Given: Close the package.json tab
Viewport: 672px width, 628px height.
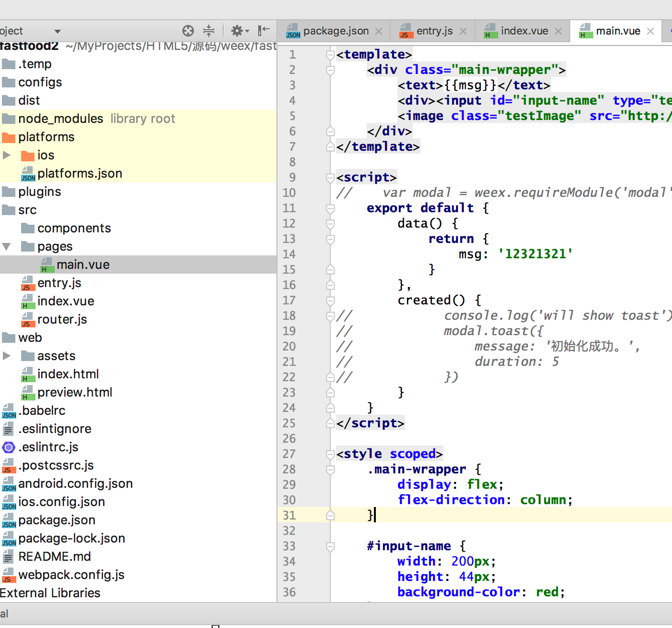Looking at the screenshot, I should point(379,31).
